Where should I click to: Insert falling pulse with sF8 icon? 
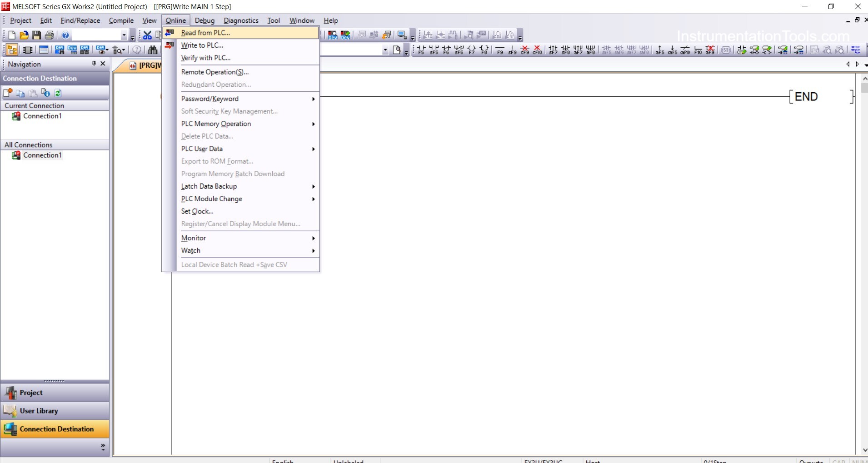point(566,50)
